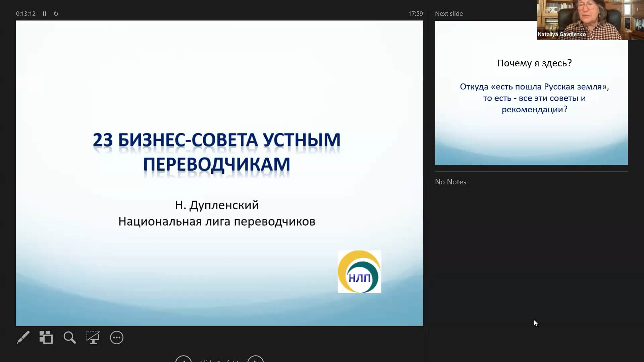This screenshot has height=362, width=644.
Task: Toggle black or unblack slide show
Action: click(93, 338)
